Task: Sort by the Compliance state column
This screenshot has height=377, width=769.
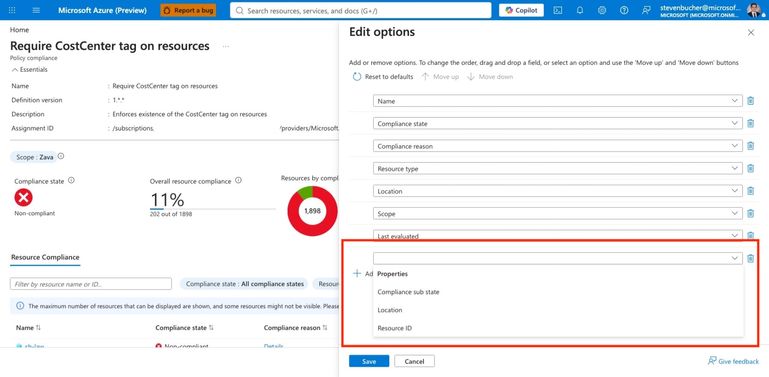Action: [184, 327]
